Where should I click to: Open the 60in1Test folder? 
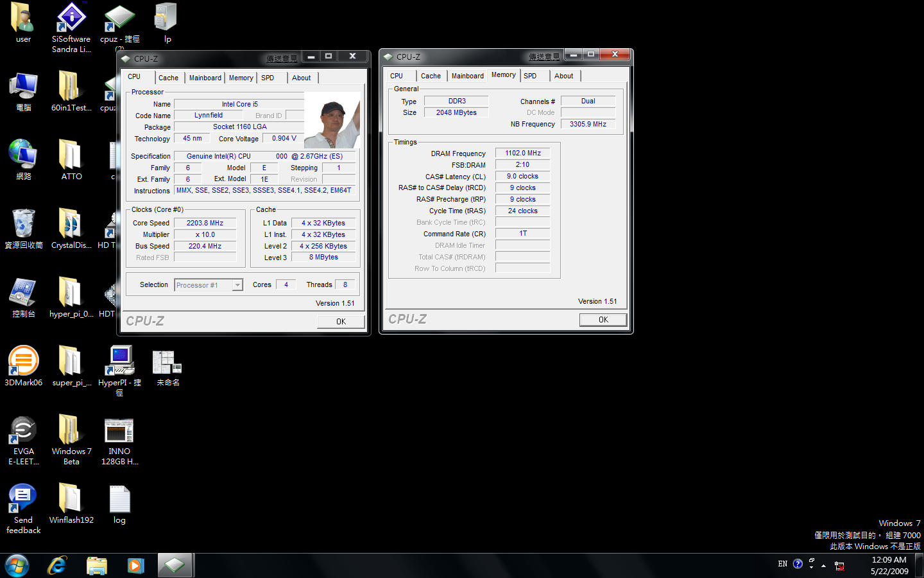tap(71, 91)
